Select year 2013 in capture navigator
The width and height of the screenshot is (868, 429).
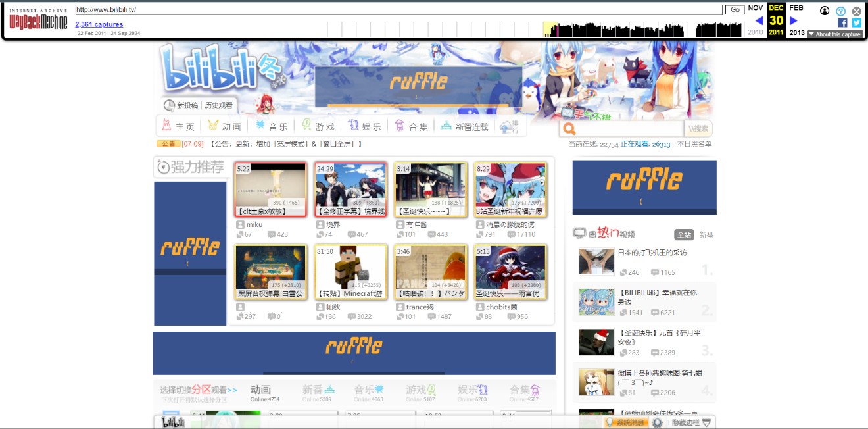point(797,32)
